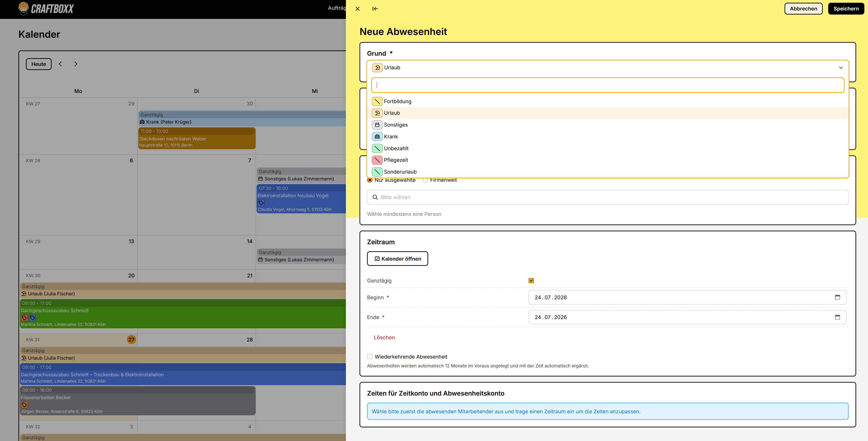Click day number 13 in KW 29
The width and height of the screenshot is (868, 441).
pos(131,241)
